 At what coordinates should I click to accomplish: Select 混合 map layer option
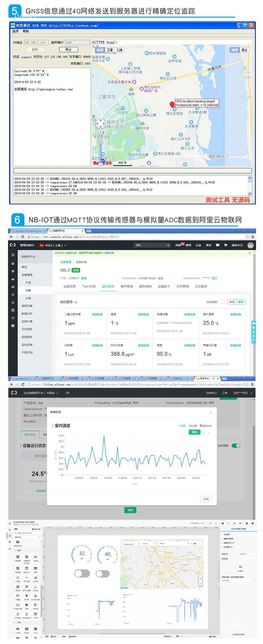pyautogui.click(x=244, y=50)
